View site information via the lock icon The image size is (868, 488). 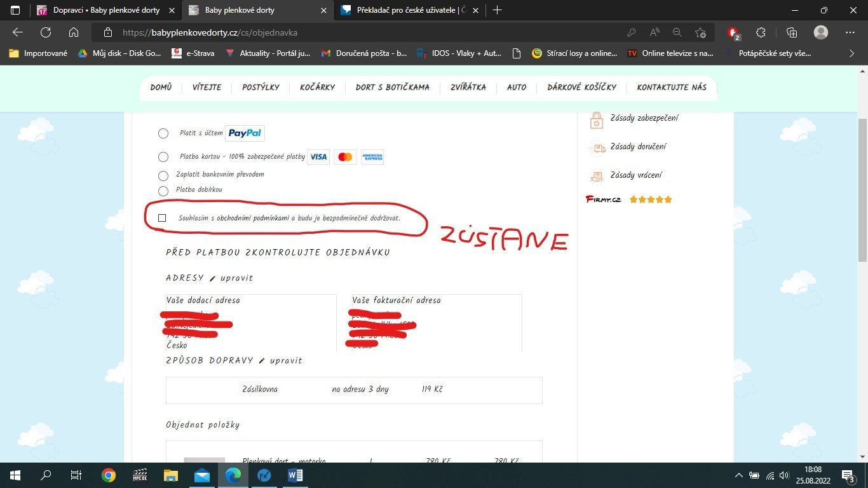pyautogui.click(x=108, y=32)
